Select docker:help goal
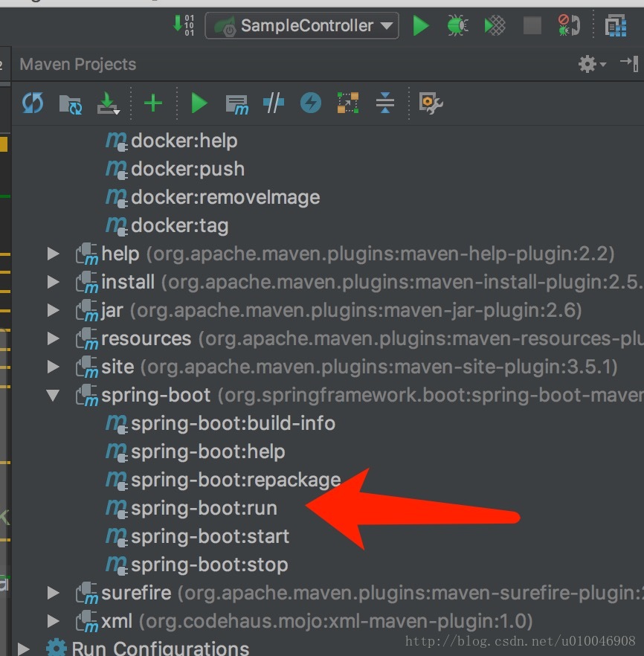The height and width of the screenshot is (656, 644). (x=184, y=141)
